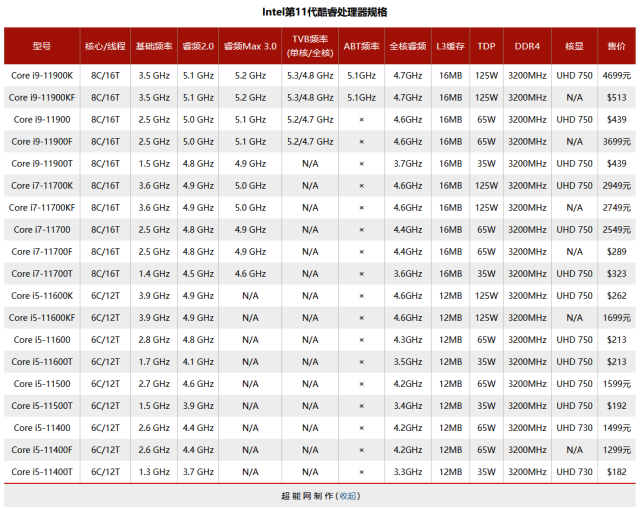Click the 1299元 price cell
This screenshot has width=641, height=509.
616,450
